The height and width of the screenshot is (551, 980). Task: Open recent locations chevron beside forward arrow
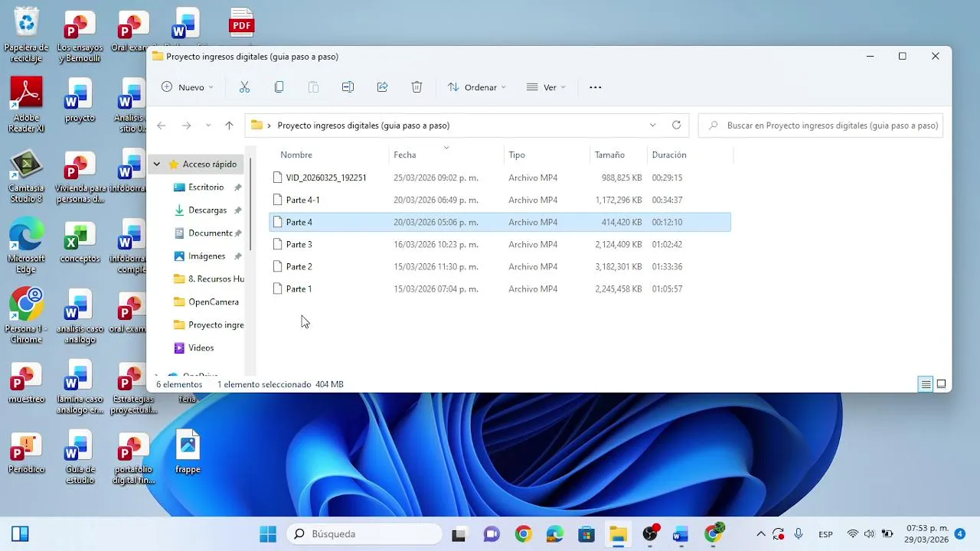coord(208,126)
